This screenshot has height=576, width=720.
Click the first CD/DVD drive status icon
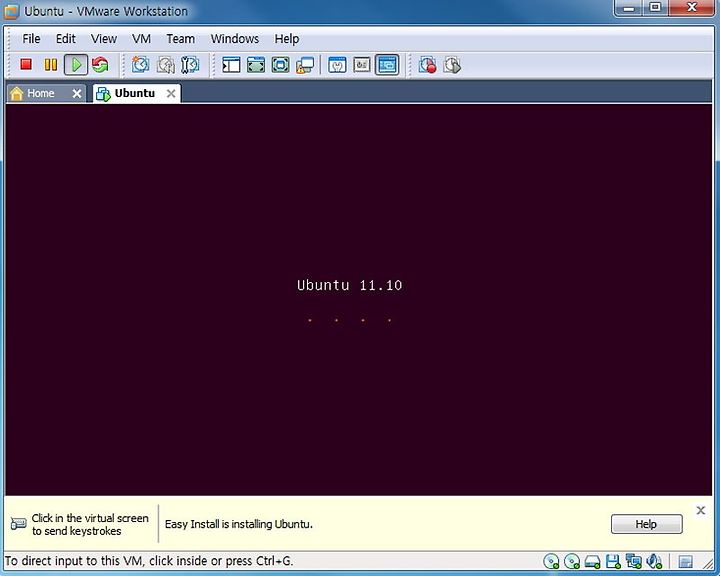(551, 561)
